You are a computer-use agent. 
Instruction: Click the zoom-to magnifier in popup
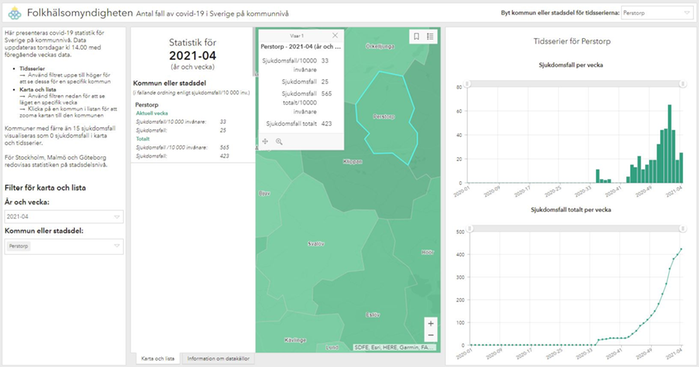pos(279,141)
